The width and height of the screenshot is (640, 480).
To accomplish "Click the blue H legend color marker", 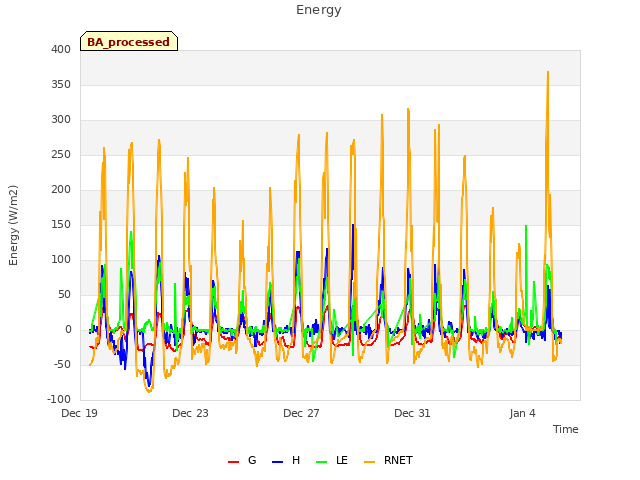I will point(277,462).
